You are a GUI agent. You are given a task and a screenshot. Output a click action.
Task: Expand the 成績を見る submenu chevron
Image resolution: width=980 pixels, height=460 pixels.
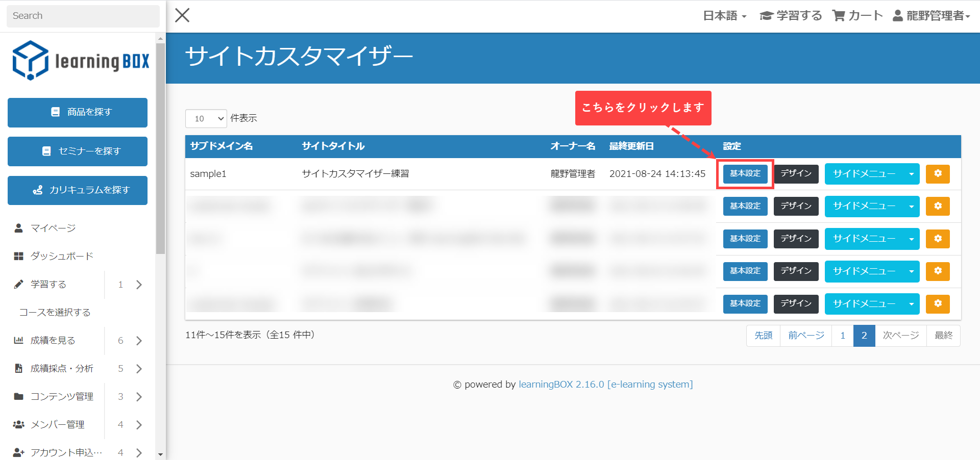coord(139,341)
